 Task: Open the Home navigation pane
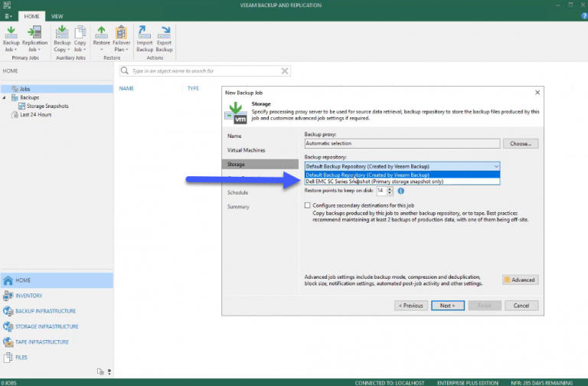coord(57,280)
